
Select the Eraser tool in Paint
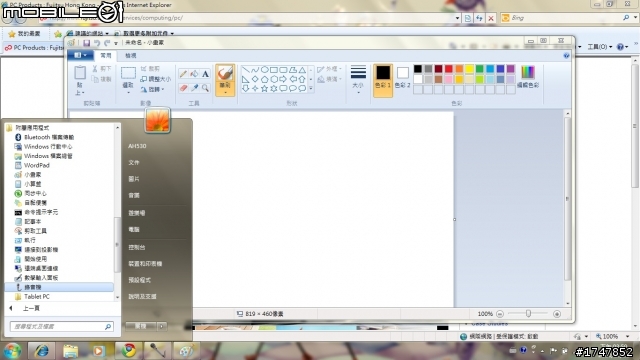183,88
